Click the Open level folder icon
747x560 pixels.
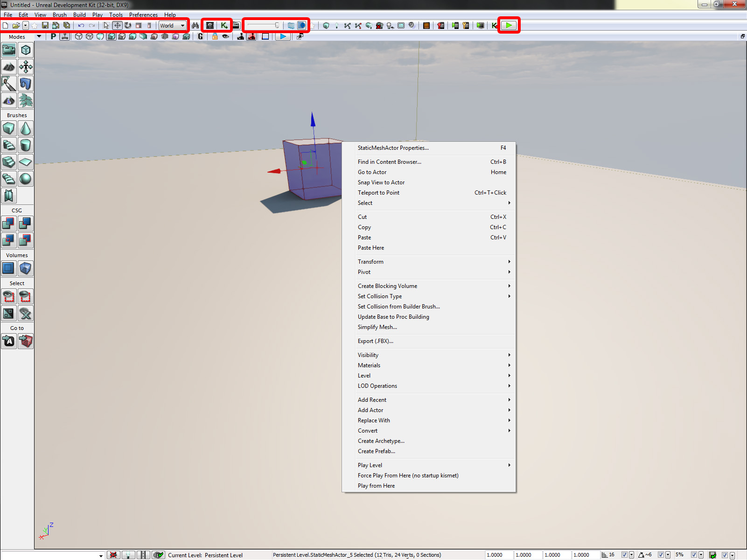[x=16, y=26]
